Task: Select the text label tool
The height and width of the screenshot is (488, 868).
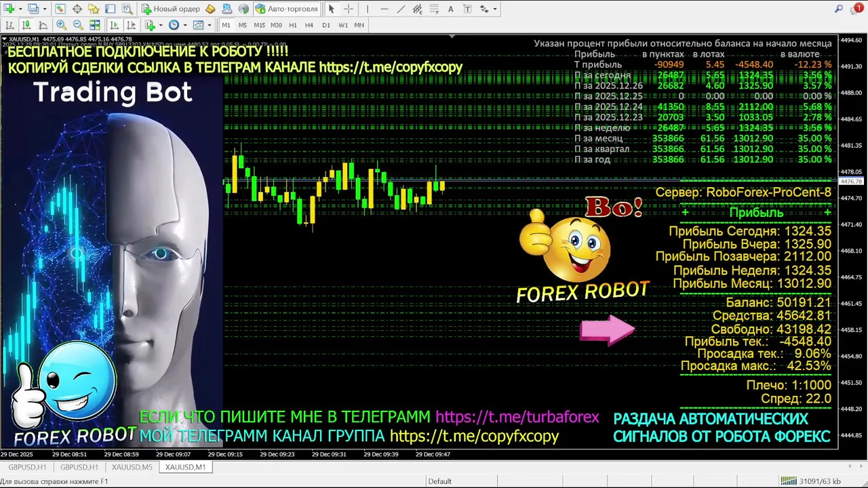Action: click(x=467, y=9)
